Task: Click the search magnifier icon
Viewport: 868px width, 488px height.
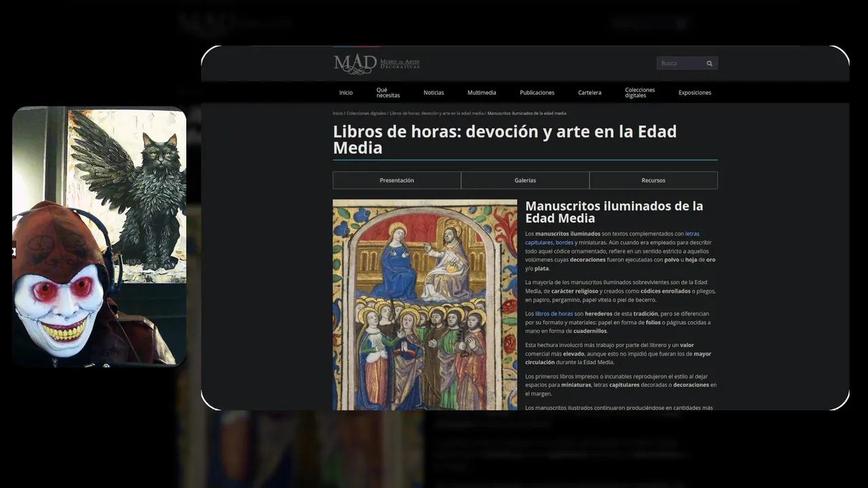Action: click(709, 64)
